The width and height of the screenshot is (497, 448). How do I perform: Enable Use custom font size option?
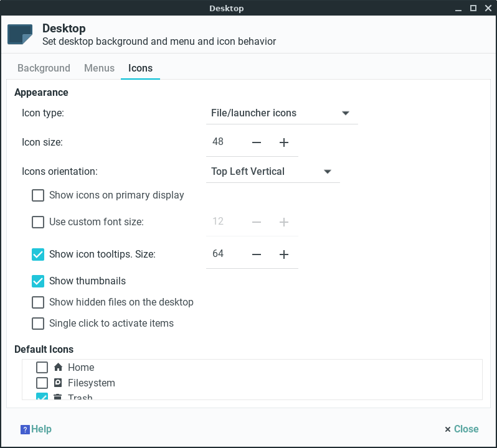38,222
